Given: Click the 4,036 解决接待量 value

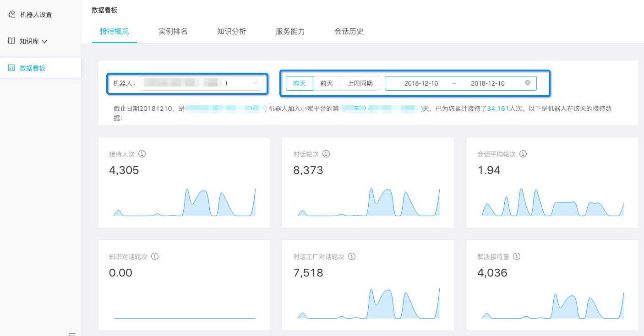Looking at the screenshot, I should coord(492,273).
